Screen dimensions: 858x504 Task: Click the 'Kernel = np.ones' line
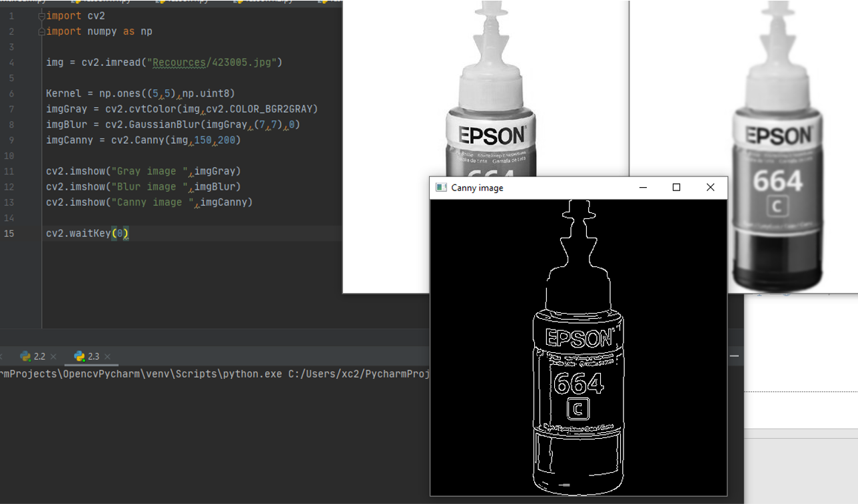(x=141, y=93)
